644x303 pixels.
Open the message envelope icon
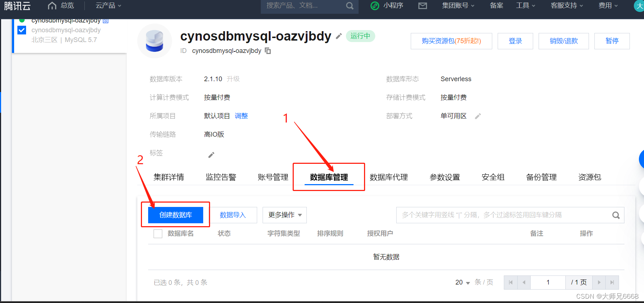tap(423, 6)
